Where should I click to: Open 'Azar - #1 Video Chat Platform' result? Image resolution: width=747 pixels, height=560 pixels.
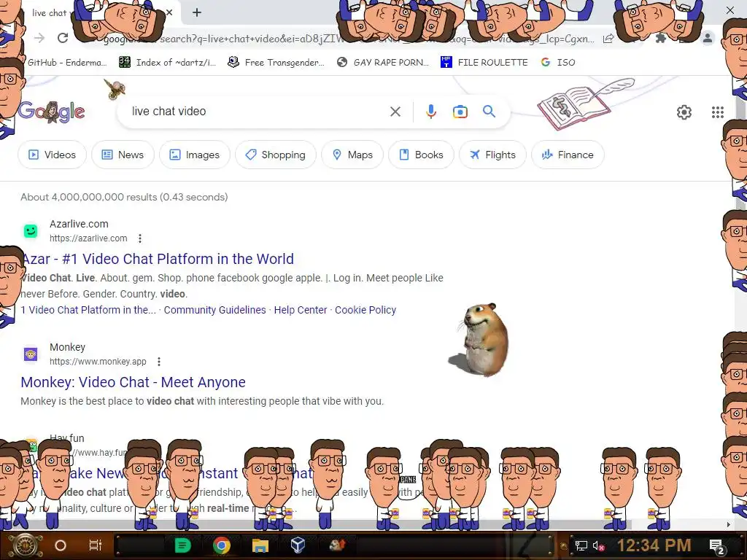pyautogui.click(x=158, y=259)
